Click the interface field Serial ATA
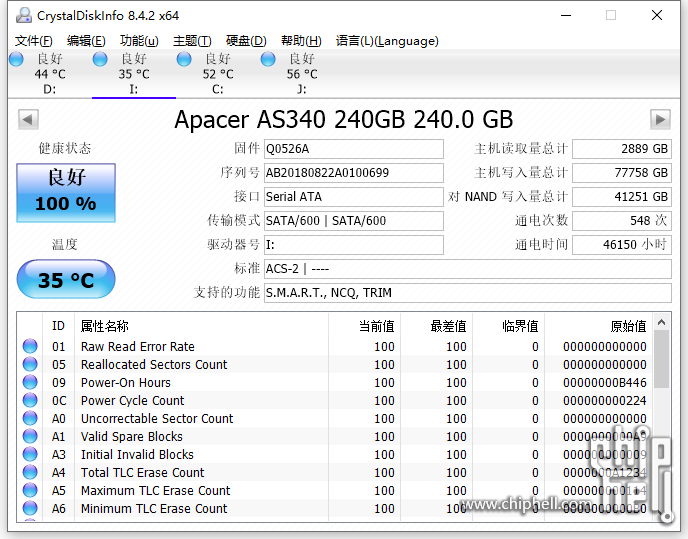This screenshot has height=539, width=688. (x=354, y=197)
